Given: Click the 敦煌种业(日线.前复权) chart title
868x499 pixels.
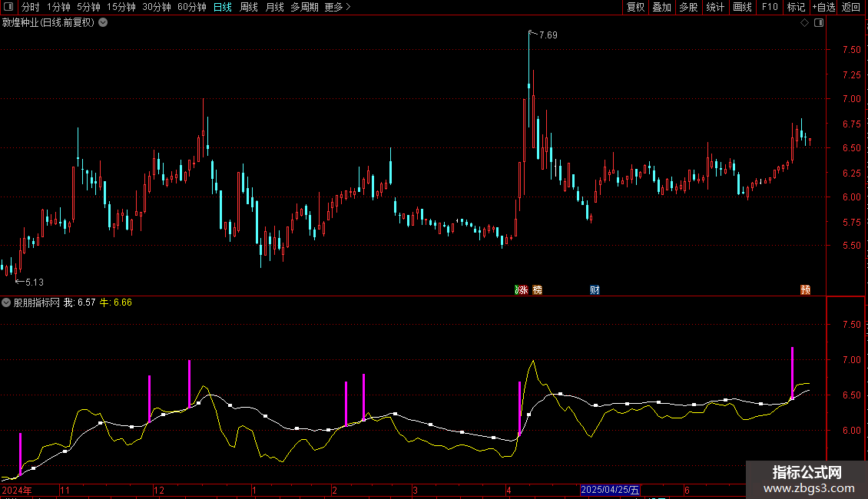Looking at the screenshot, I should click(48, 23).
